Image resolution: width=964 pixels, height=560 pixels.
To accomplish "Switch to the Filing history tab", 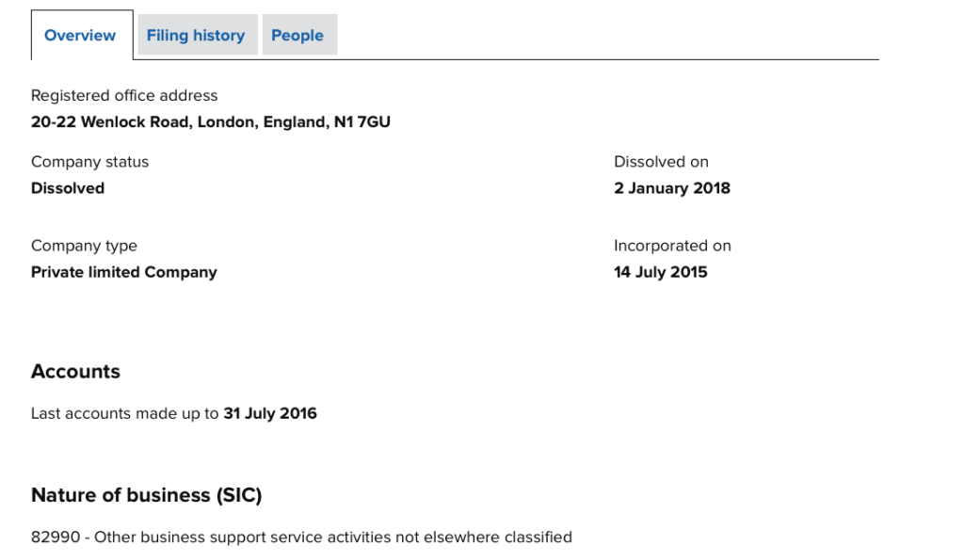I will click(196, 36).
